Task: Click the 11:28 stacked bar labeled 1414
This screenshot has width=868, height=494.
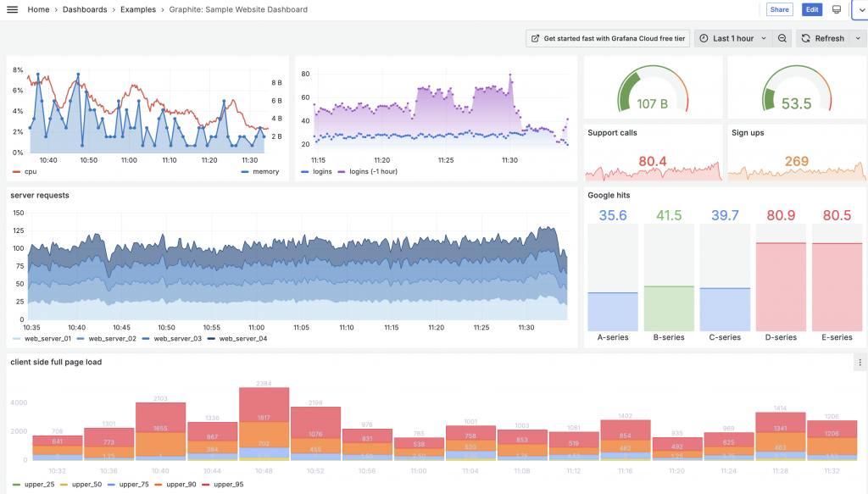Action: point(780,436)
